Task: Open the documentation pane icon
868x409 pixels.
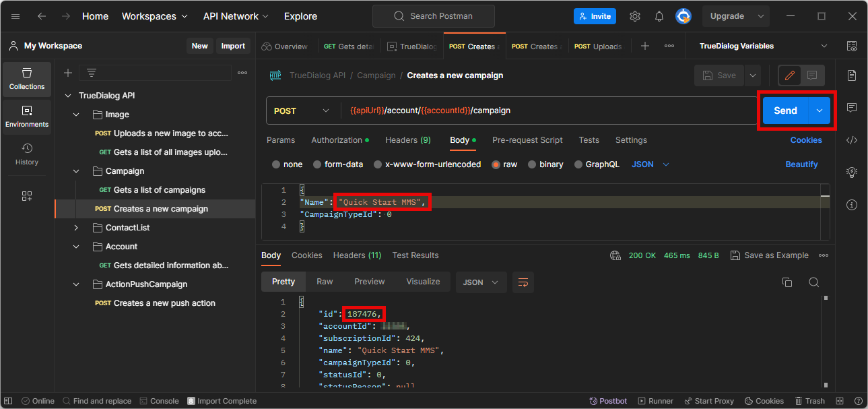Action: click(x=852, y=75)
